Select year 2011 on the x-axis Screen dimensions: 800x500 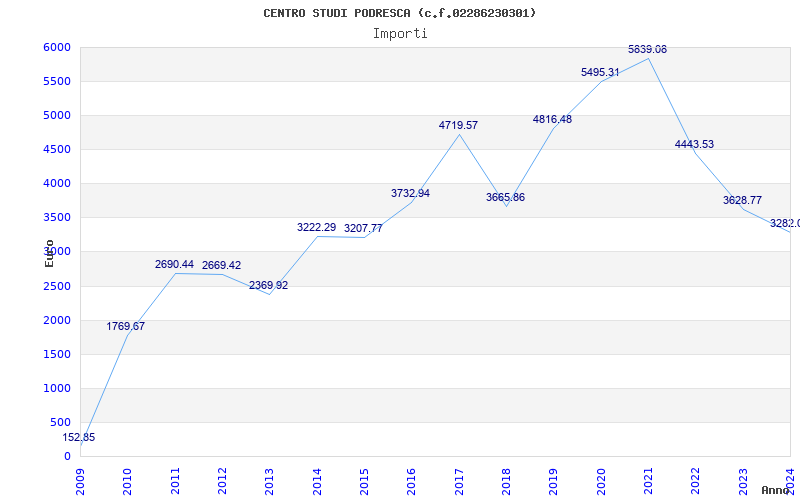175,481
